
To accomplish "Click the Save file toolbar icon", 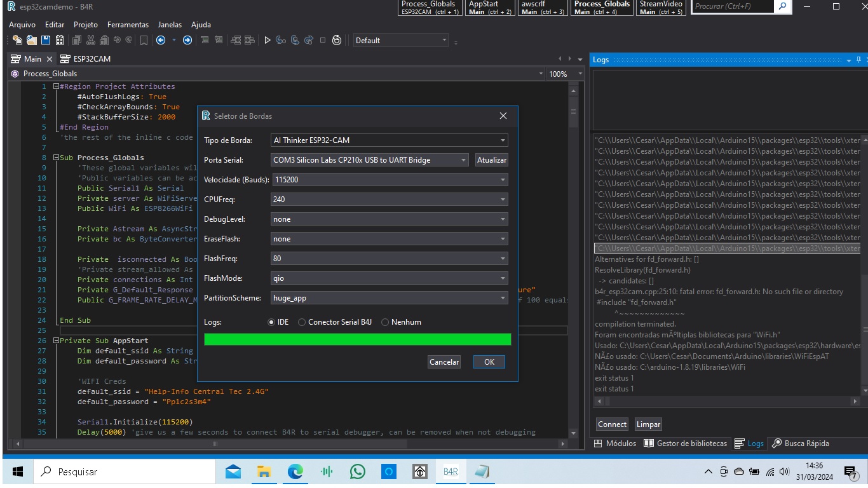I will click(46, 40).
